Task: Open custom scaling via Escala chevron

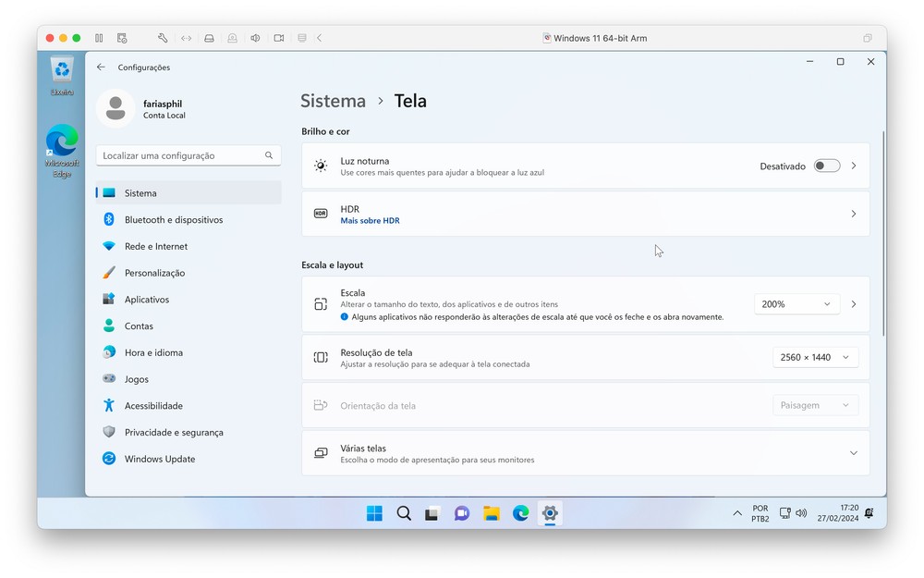Action: point(853,303)
